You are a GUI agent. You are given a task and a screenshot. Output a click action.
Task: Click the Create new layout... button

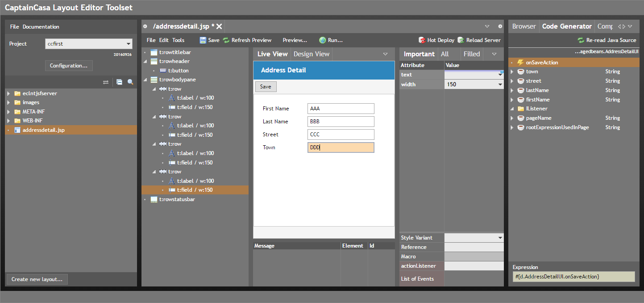pyautogui.click(x=37, y=279)
